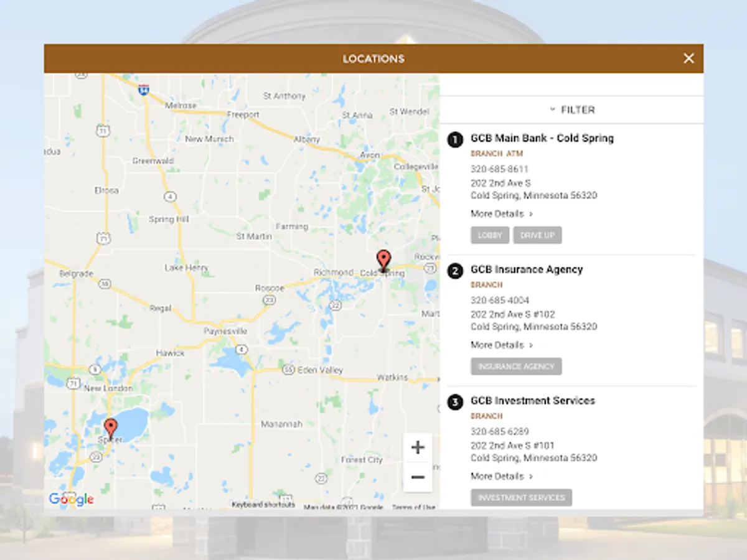Click the Google logo on map
This screenshot has width=747, height=560.
point(71,499)
